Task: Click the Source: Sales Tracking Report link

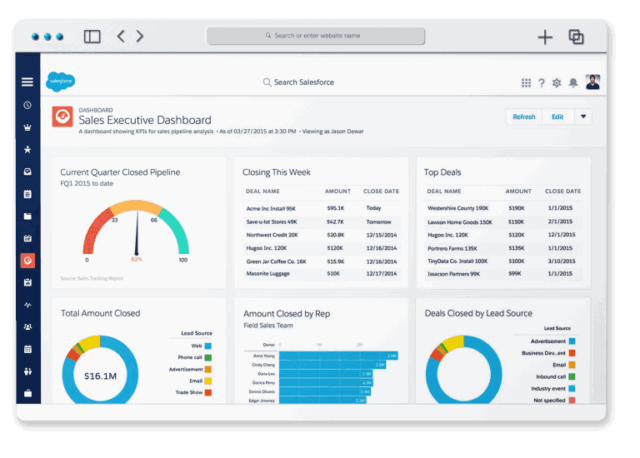Action: (x=92, y=278)
